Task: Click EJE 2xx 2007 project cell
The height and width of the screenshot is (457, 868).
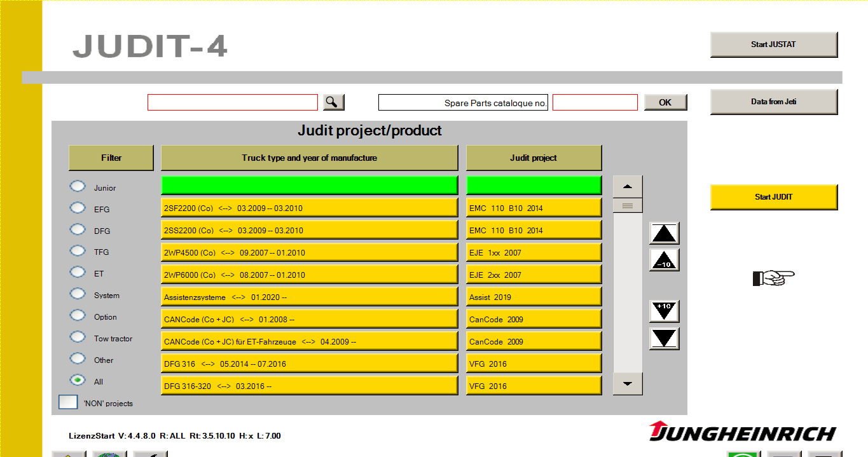Action: coord(534,275)
